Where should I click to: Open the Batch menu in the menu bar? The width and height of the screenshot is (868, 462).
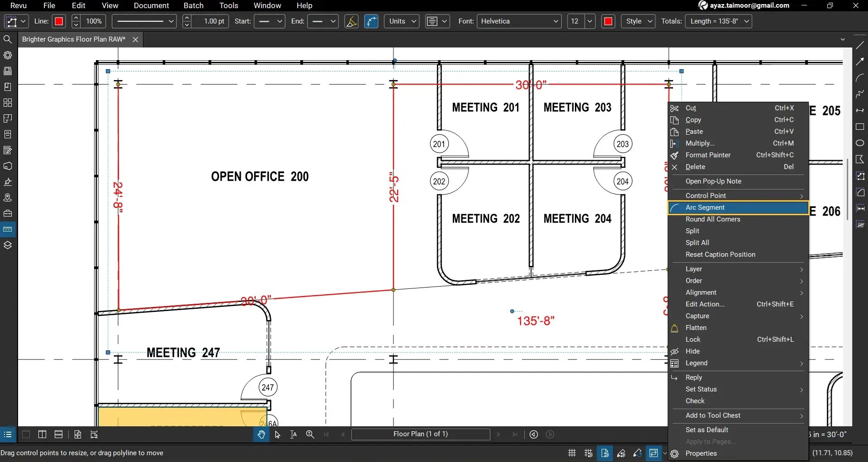click(x=193, y=5)
